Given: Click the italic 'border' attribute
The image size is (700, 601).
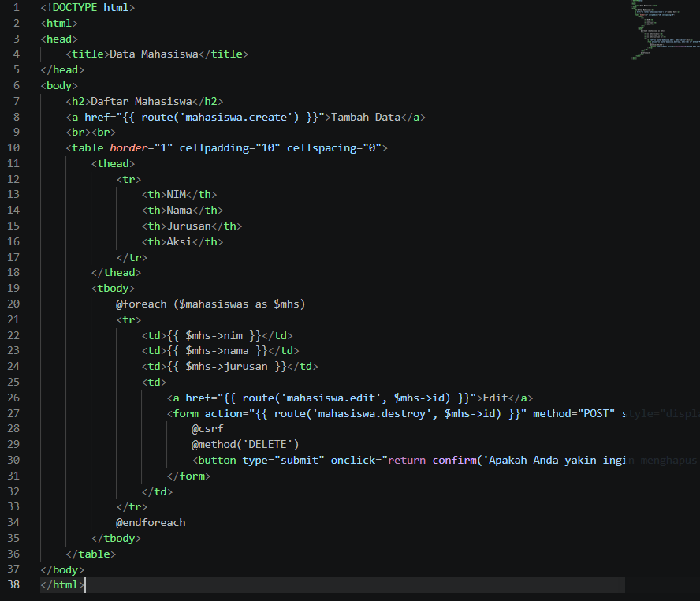Looking at the screenshot, I should click(128, 147).
